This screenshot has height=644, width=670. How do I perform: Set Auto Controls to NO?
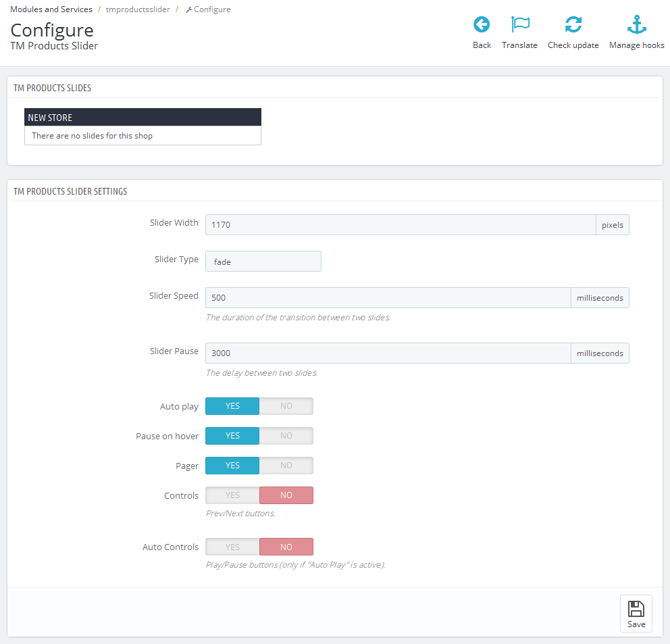286,547
